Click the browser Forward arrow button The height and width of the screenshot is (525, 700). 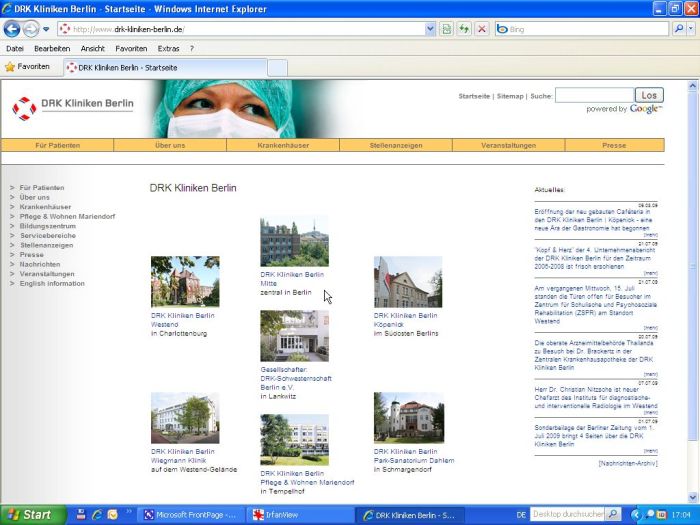click(31, 29)
